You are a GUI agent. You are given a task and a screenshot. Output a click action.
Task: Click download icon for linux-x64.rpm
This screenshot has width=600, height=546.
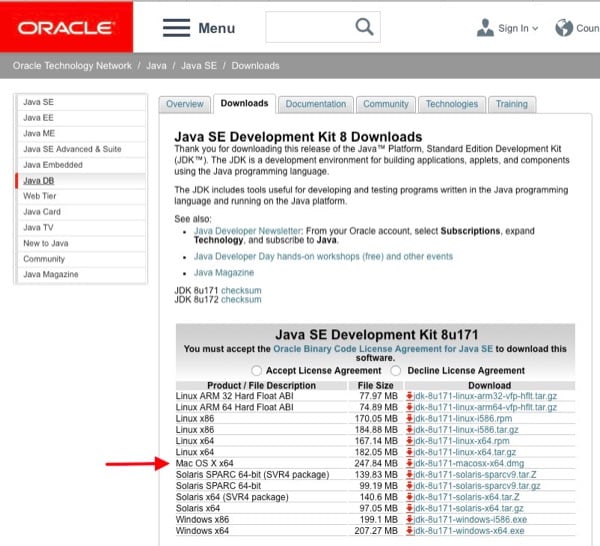pos(409,441)
